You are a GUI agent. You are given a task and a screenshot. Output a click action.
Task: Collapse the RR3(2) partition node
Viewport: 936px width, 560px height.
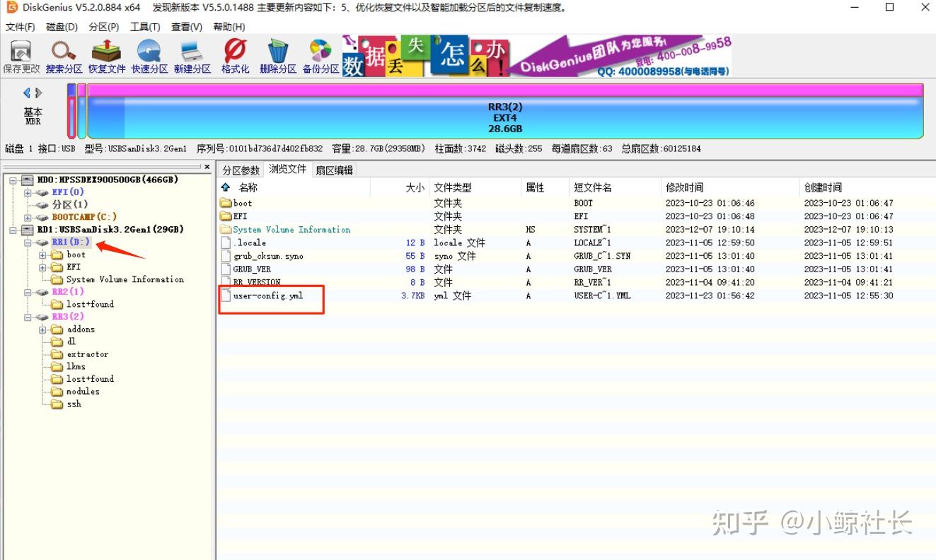click(28, 316)
